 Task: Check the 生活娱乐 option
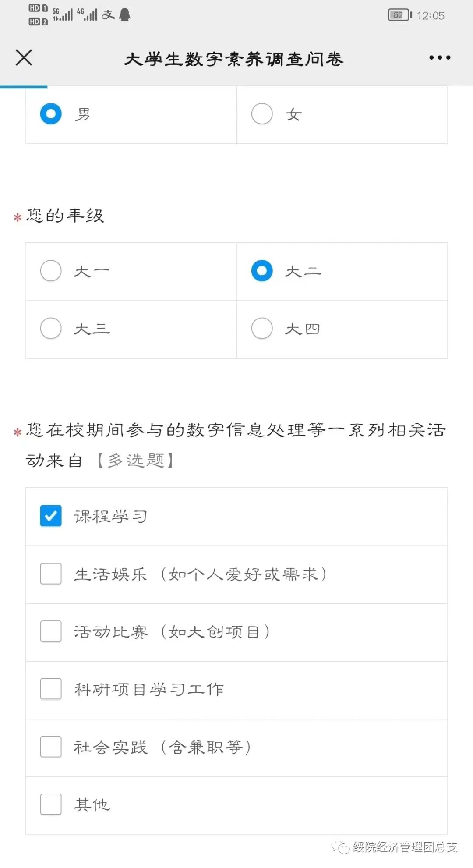(51, 574)
